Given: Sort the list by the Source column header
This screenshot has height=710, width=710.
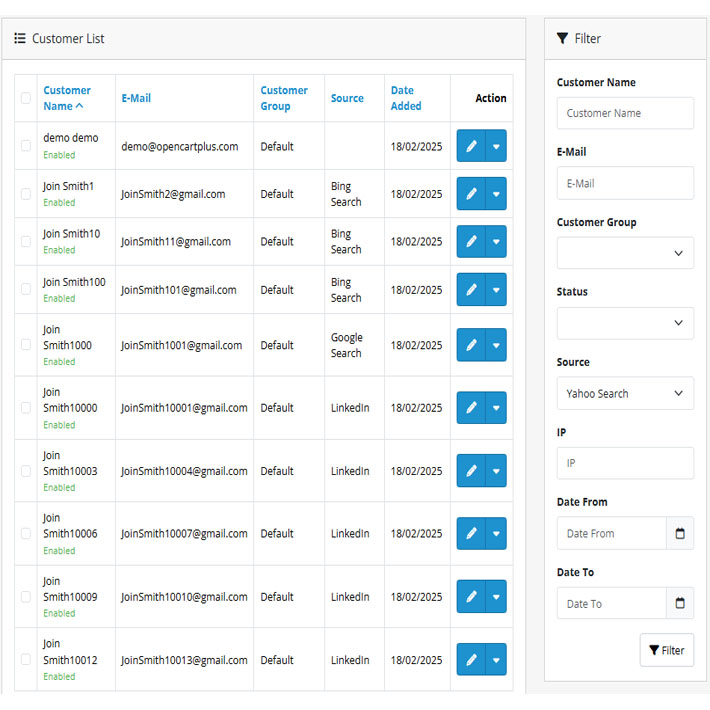Looking at the screenshot, I should click(347, 98).
